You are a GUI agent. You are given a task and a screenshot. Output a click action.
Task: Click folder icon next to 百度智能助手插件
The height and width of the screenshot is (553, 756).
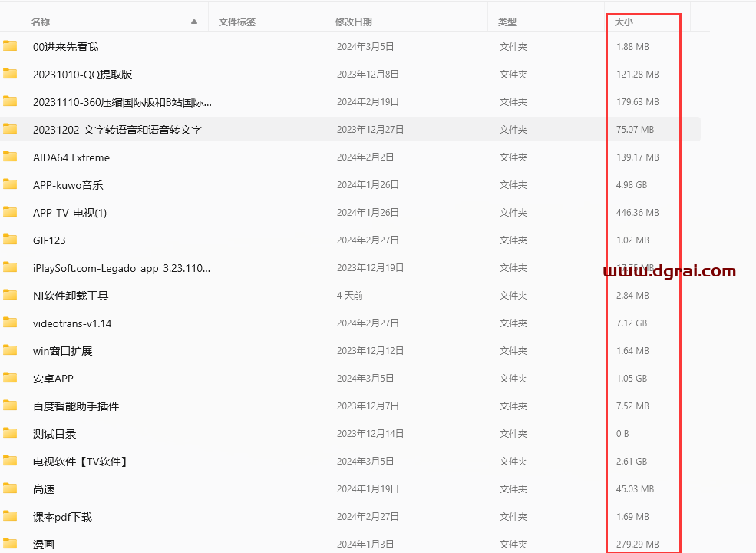10,406
